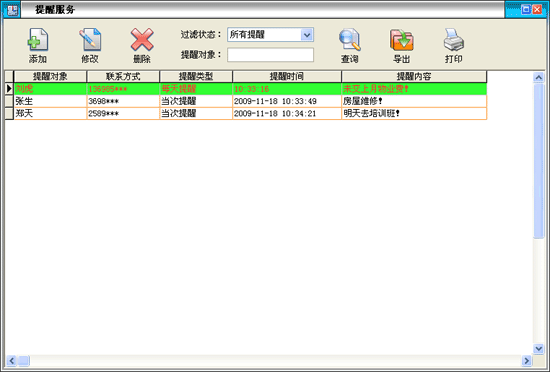Maximize the 提醒服务 window
The width and height of the screenshot is (550, 372).
click(526, 9)
